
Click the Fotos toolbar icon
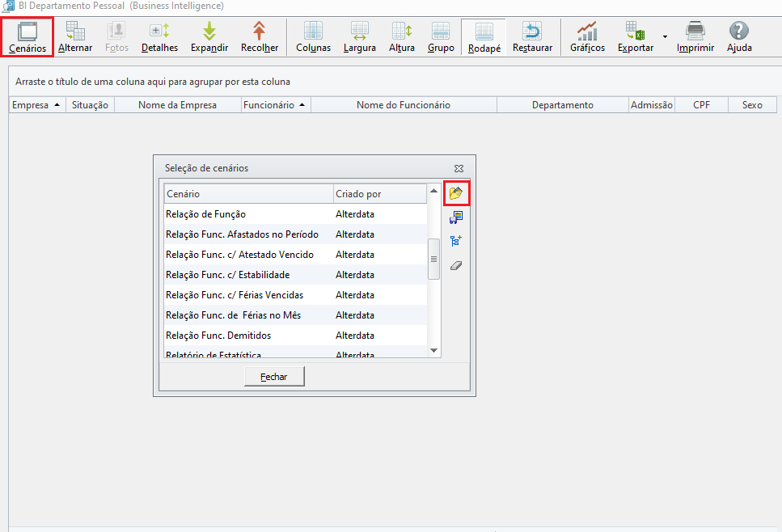116,37
